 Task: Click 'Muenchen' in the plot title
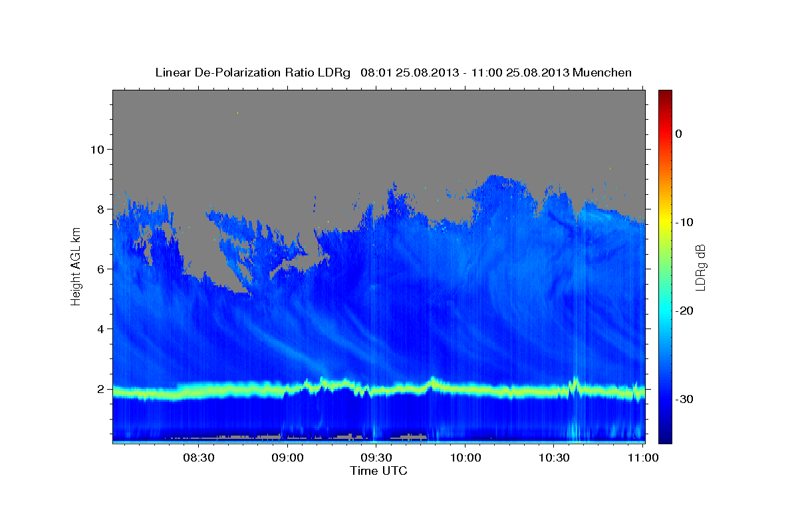pos(602,72)
